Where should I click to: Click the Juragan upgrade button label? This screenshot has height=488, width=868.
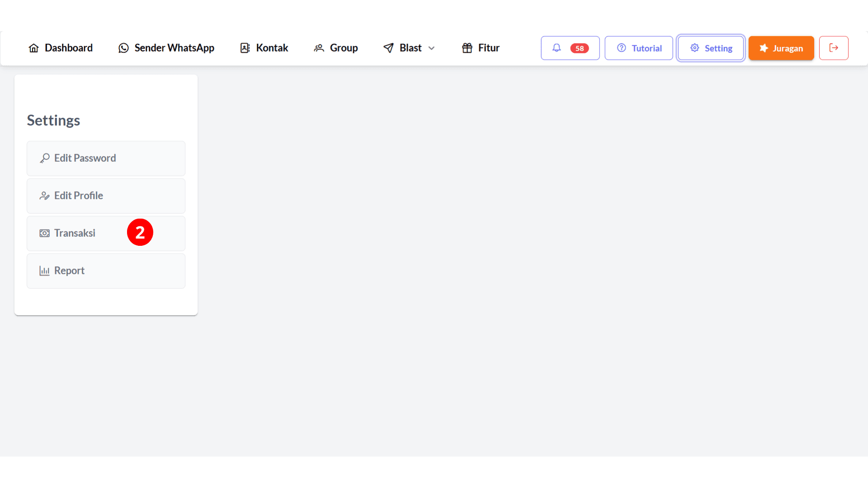click(788, 48)
